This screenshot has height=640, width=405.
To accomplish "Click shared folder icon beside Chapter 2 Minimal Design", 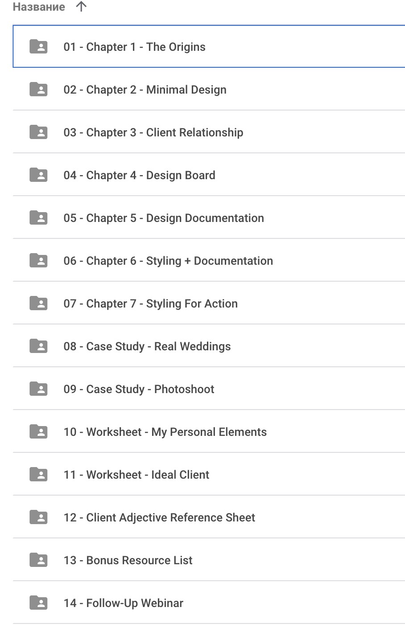I will tap(38, 89).
